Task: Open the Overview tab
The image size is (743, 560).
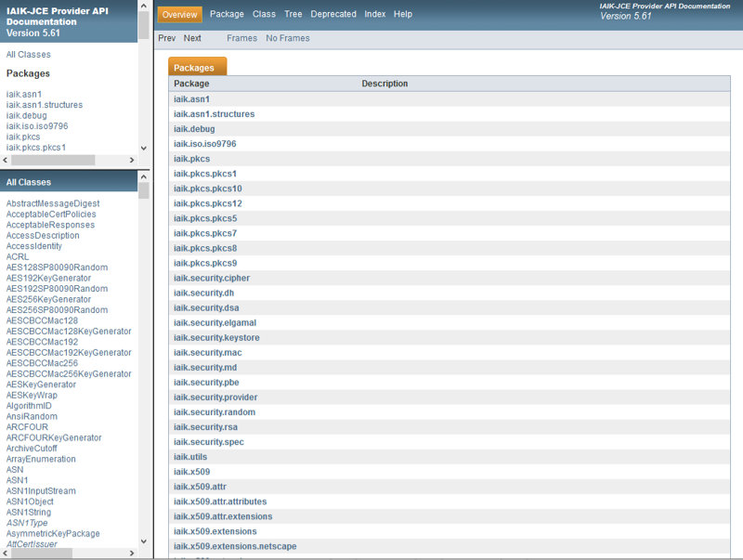Action: pos(179,15)
